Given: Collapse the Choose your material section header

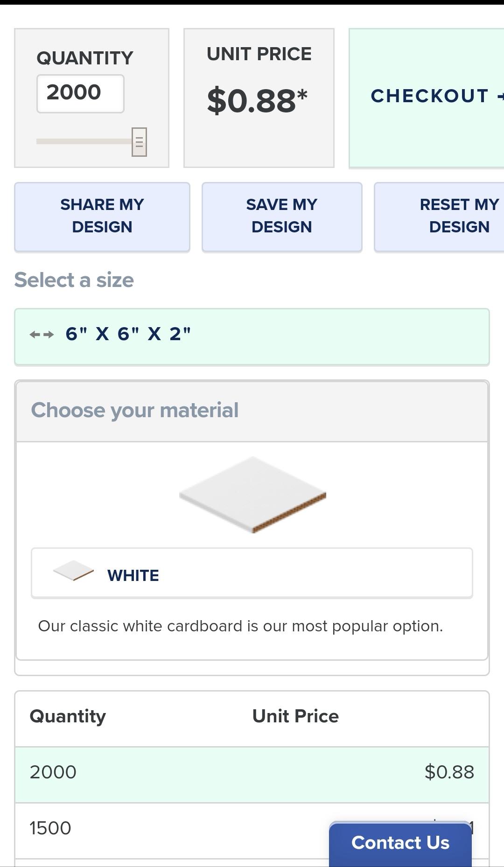Looking at the screenshot, I should (252, 411).
